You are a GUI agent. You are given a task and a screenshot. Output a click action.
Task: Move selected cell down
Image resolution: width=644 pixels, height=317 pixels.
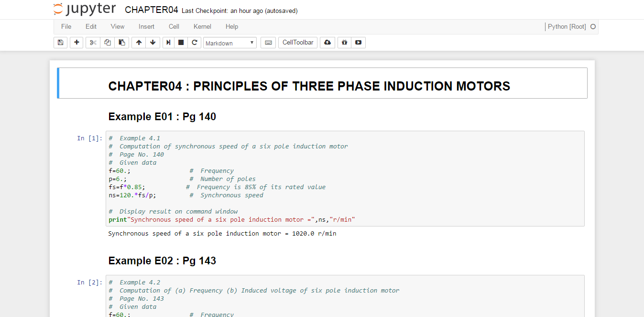(153, 43)
